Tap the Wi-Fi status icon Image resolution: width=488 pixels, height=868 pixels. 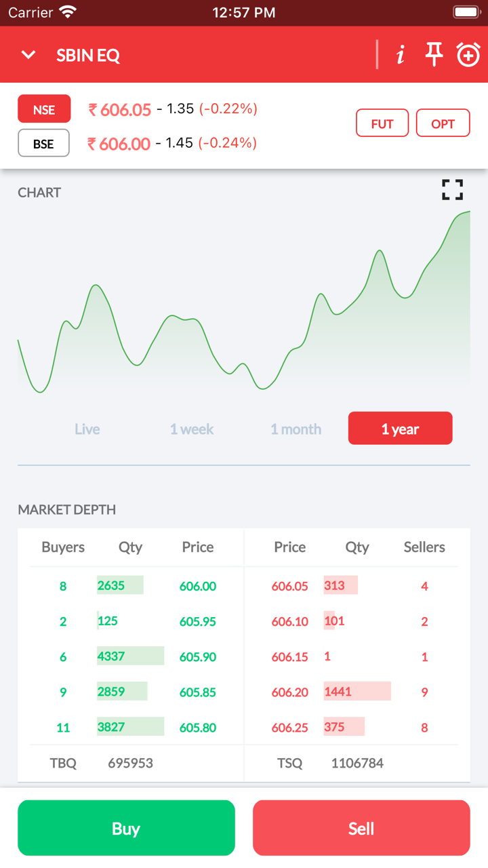point(68,12)
